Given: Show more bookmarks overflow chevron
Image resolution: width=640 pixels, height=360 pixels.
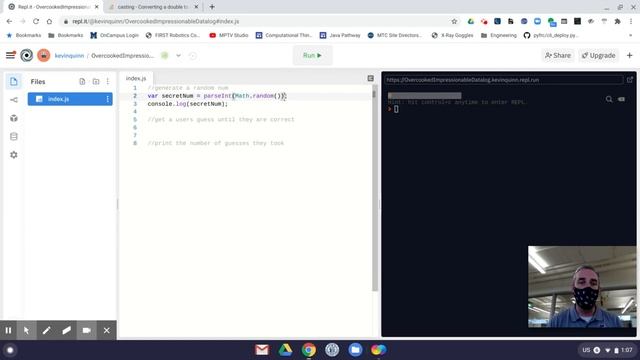Looking at the screenshot, I should click(631, 36).
